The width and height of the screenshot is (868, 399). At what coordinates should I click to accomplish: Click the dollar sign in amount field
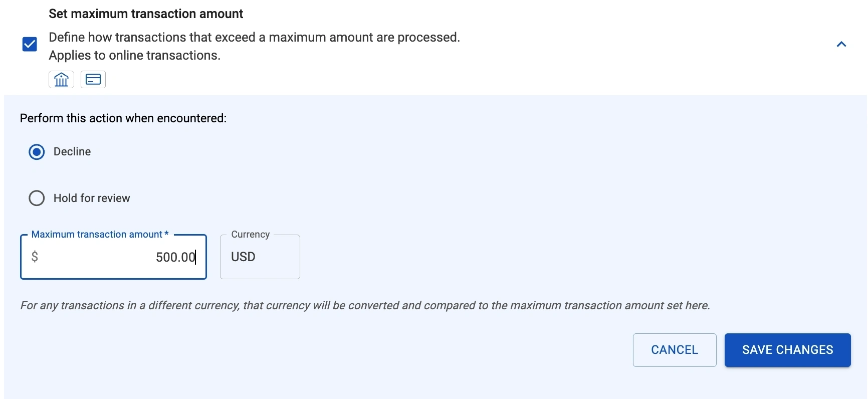(35, 257)
